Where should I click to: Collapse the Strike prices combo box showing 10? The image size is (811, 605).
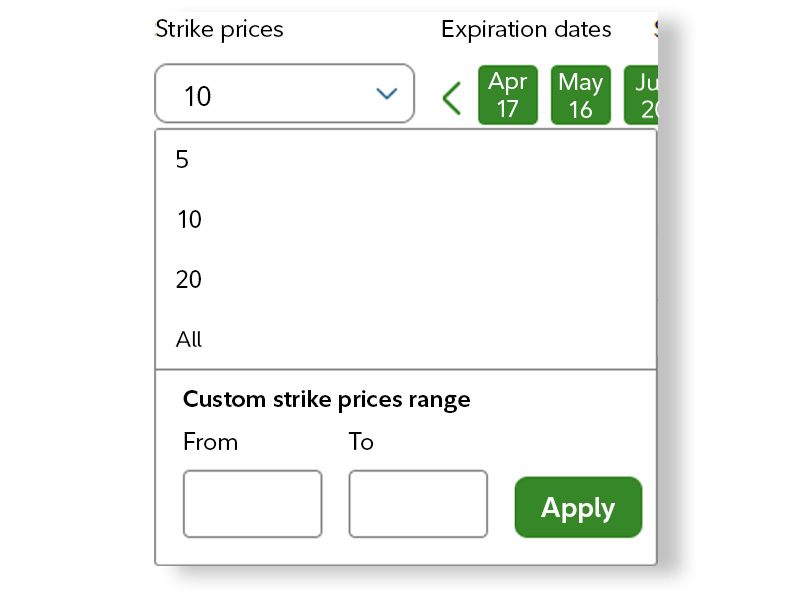[x=284, y=94]
